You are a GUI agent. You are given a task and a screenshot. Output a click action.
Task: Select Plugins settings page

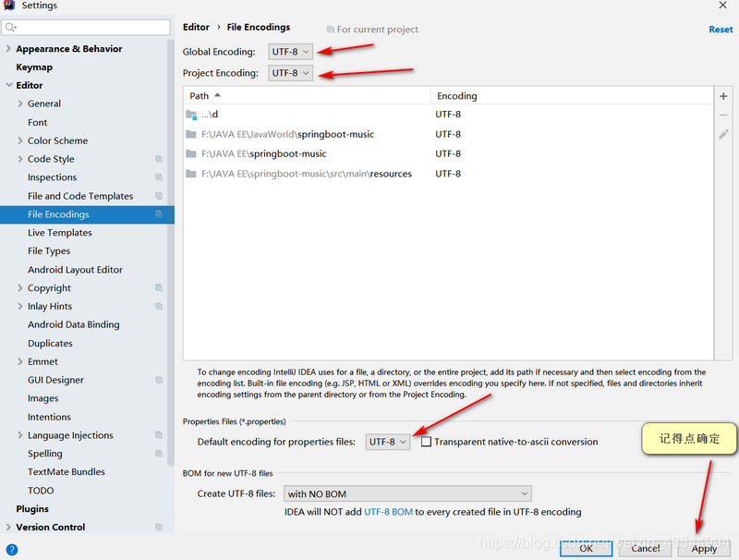click(32, 508)
